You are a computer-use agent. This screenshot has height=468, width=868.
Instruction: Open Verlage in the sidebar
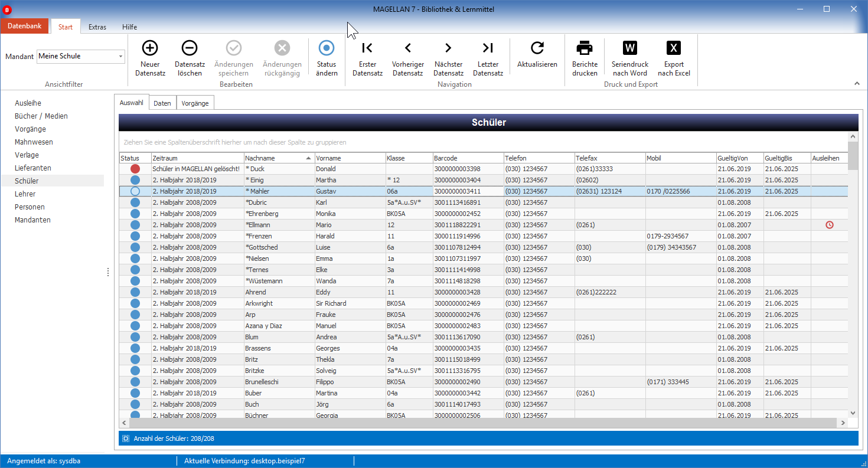27,155
